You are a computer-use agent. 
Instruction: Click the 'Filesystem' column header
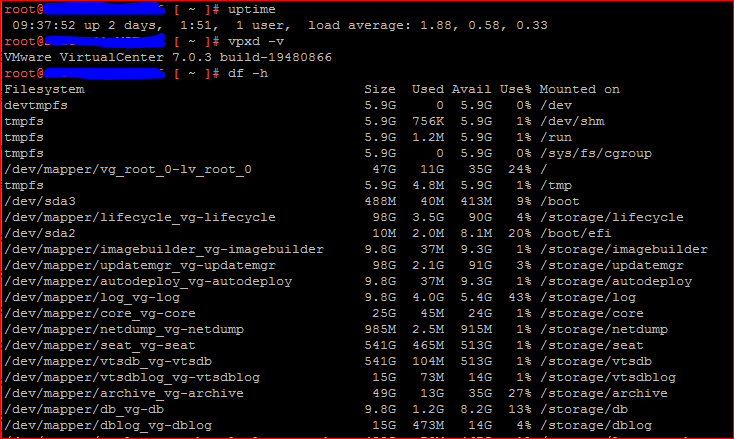click(44, 89)
